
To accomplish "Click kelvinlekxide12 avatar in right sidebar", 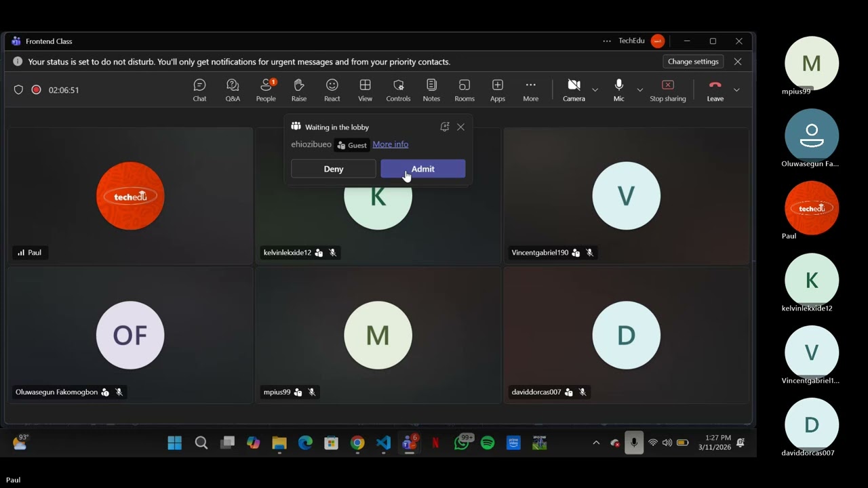I will click(x=812, y=280).
